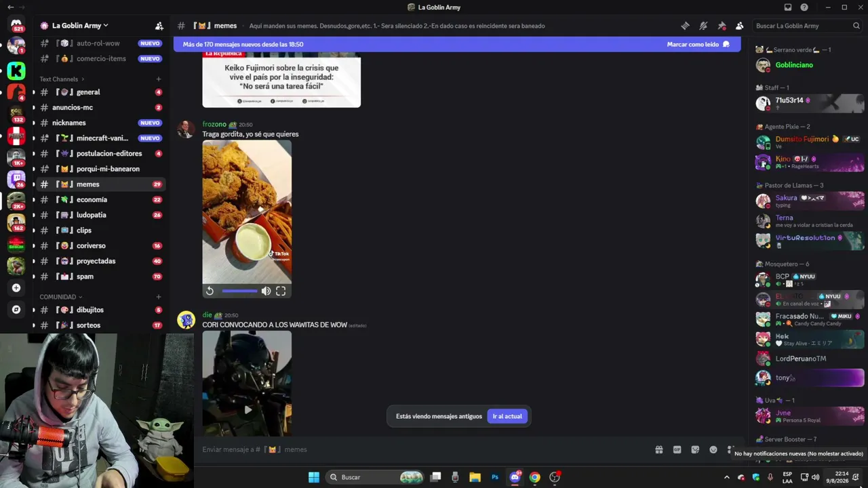This screenshot has width=868, height=488.
Task: Add a new server with the plus icon
Action: 16,287
